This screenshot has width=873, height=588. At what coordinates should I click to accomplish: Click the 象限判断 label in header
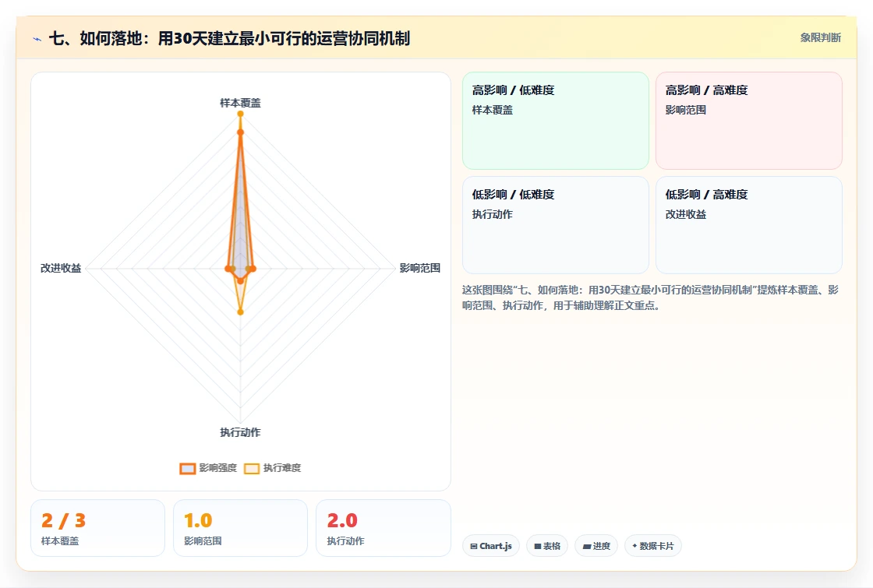[820, 38]
